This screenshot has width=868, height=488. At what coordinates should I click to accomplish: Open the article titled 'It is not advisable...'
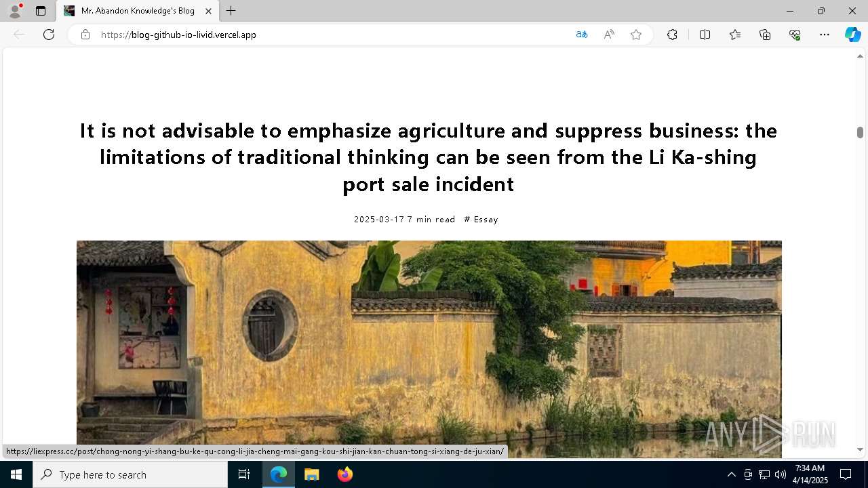429,157
